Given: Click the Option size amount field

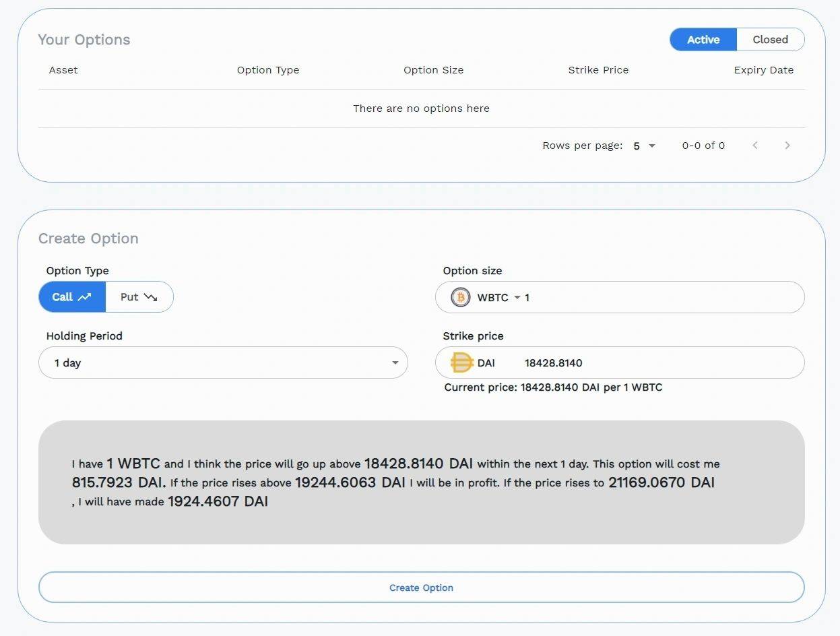Looking at the screenshot, I should 660,297.
